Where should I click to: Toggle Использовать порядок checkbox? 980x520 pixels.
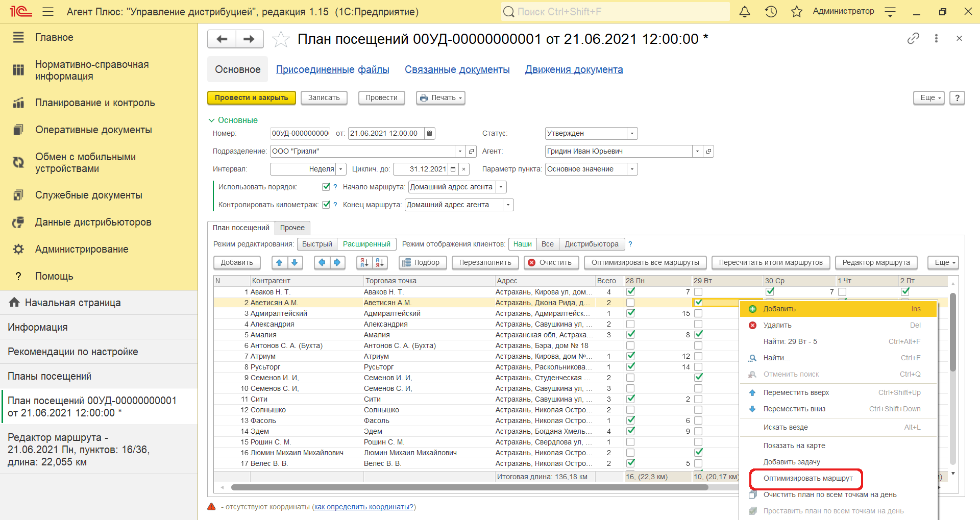(x=326, y=187)
